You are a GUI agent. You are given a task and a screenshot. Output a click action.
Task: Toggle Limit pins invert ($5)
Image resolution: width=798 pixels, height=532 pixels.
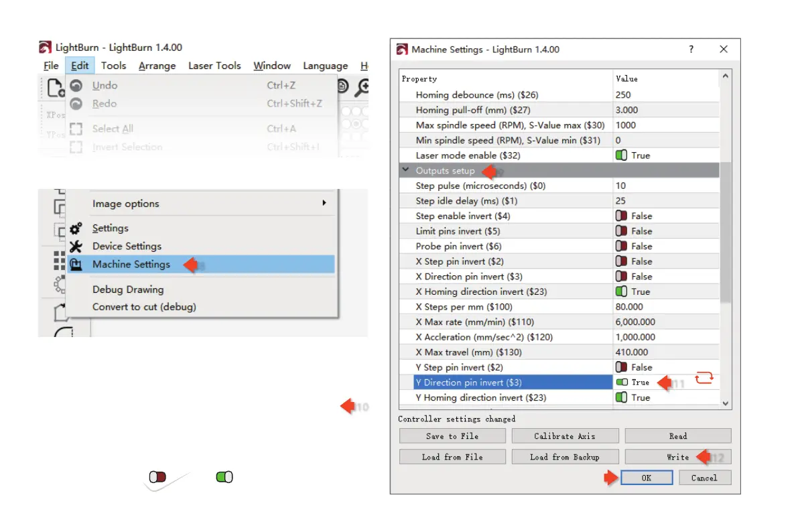tap(621, 231)
